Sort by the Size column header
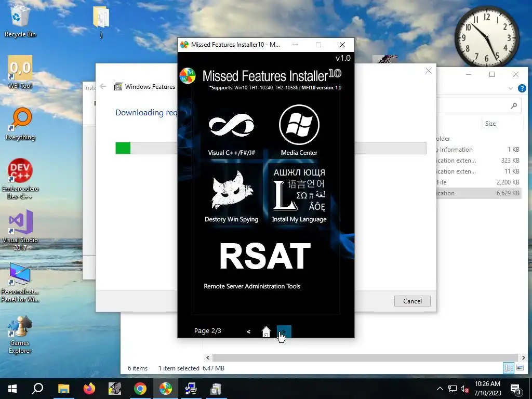Screen dimensions: 532x399 click(x=490, y=124)
